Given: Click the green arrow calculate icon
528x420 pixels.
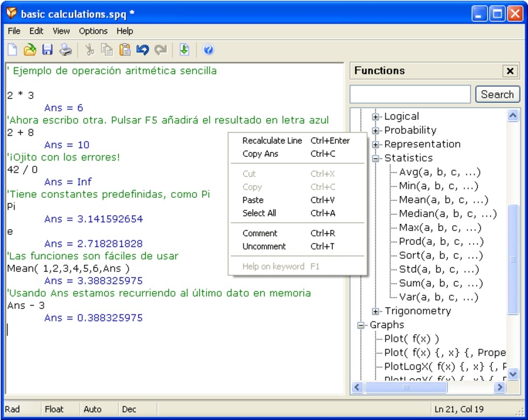Looking at the screenshot, I should coord(184,50).
